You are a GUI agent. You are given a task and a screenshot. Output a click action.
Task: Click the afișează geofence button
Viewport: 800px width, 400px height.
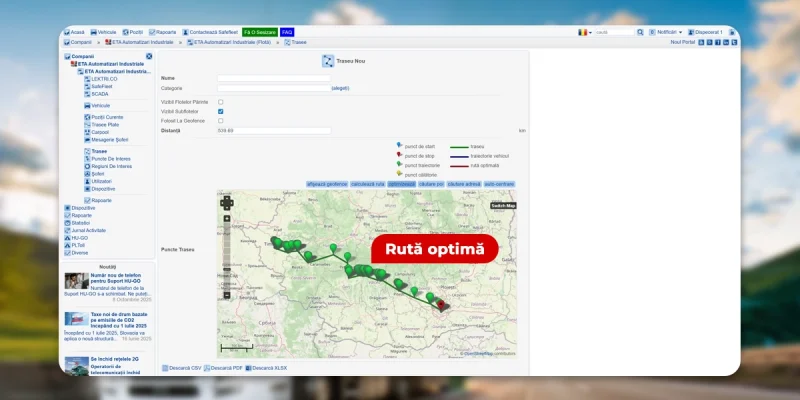(x=327, y=184)
